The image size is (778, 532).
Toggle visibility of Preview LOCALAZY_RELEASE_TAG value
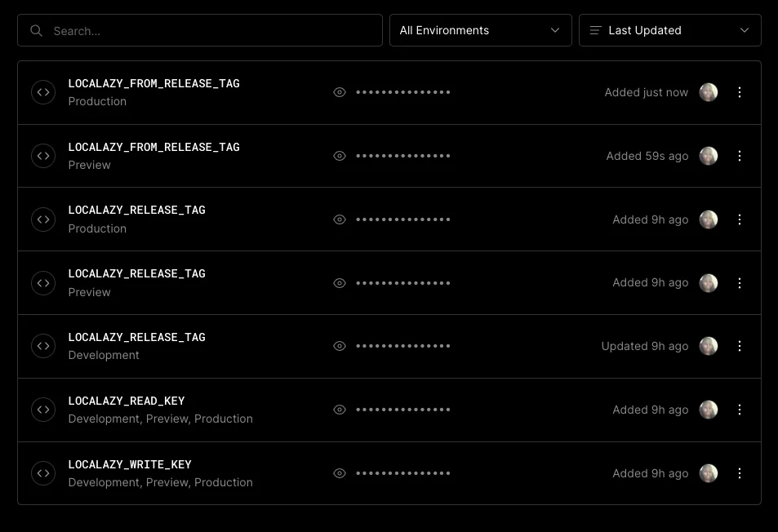coord(340,283)
